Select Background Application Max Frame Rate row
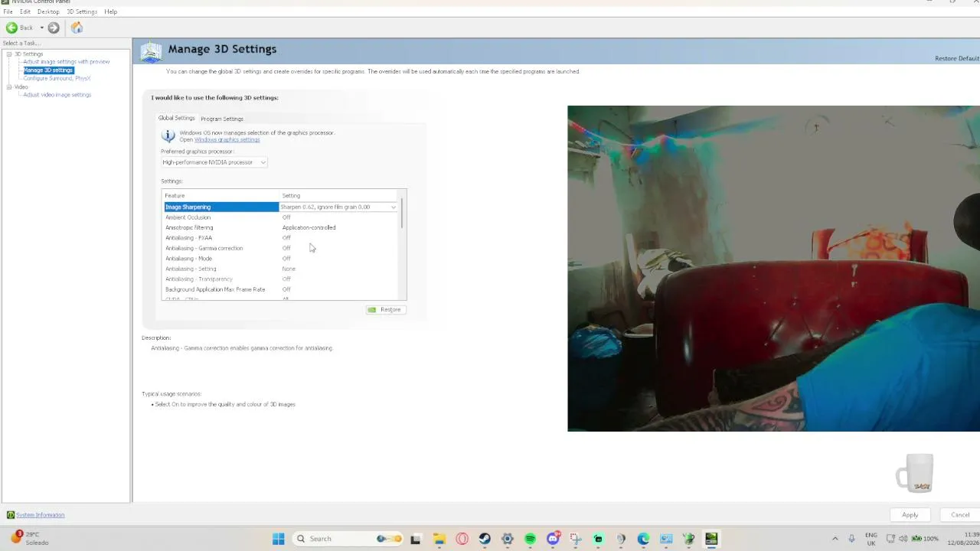Image resolution: width=980 pixels, height=551 pixels. pos(281,289)
